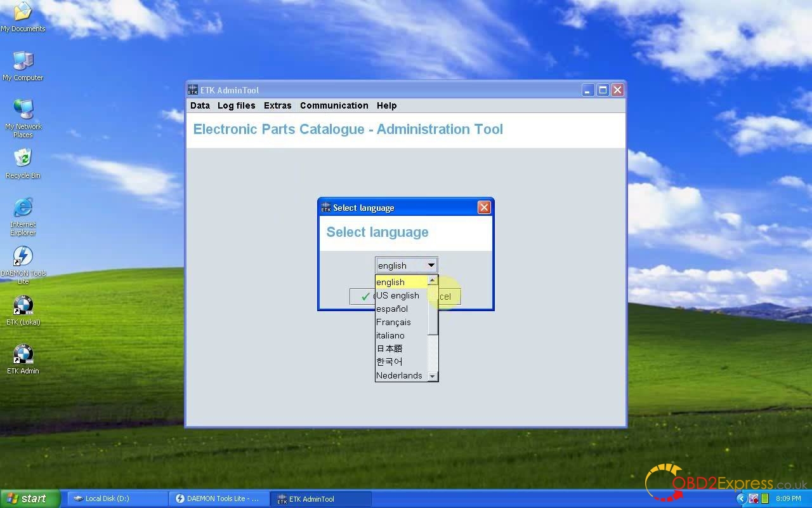812x508 pixels.
Task: Open DAEMON Tools Lite desktop icon
Action: pos(23,257)
